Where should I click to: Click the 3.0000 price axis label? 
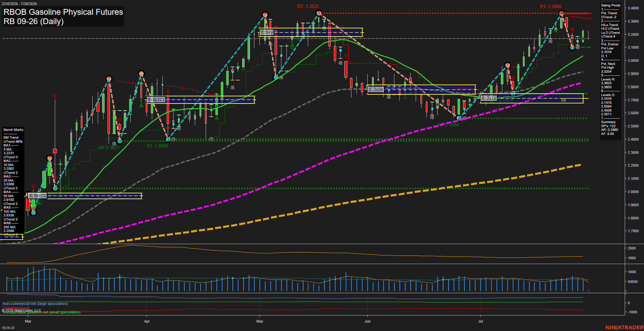coord(633,61)
